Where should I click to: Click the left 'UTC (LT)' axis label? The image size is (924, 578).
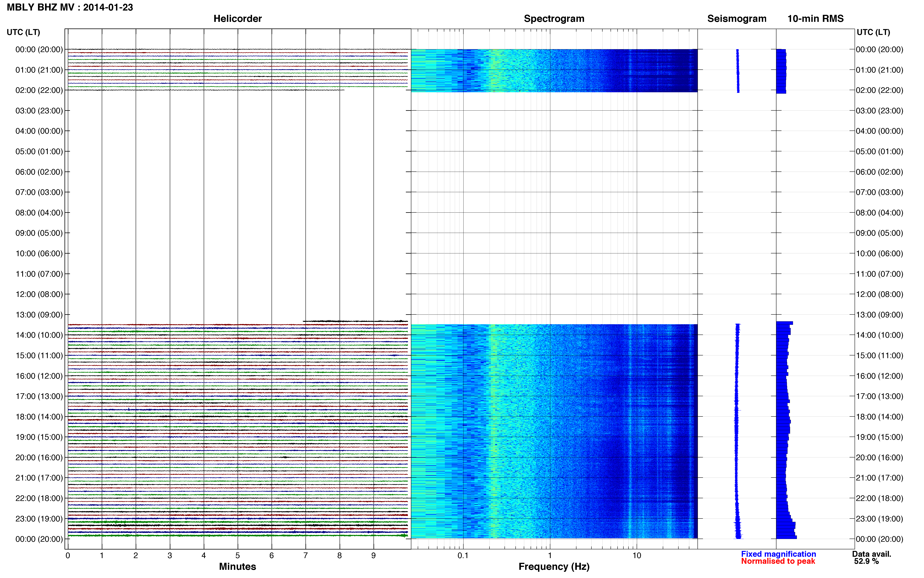23,32
